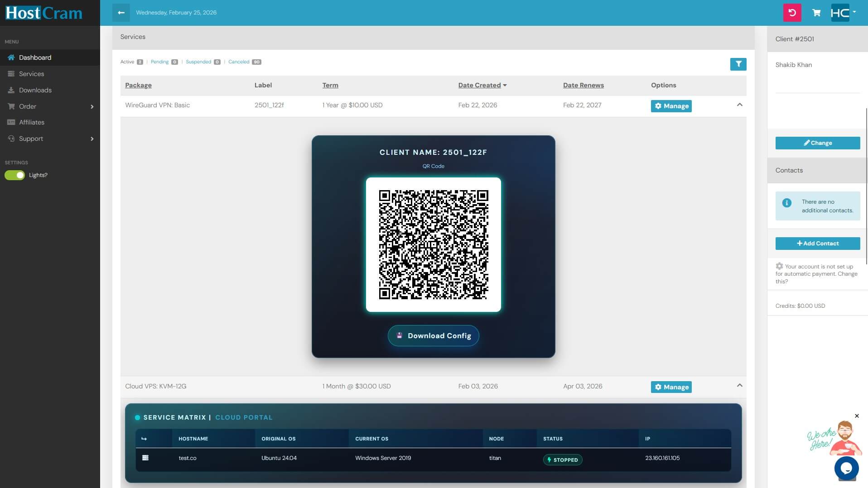868x488 pixels.
Task: Click the server icon in test.co row
Action: coord(145,458)
